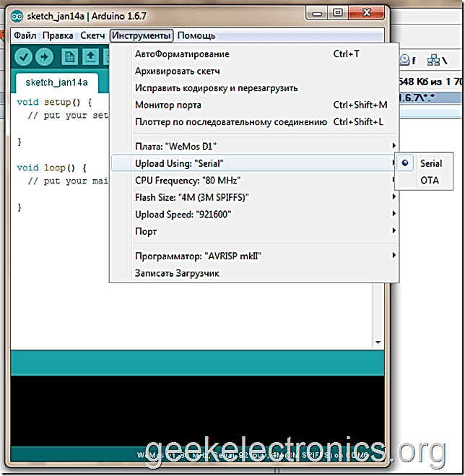
Task: Select the Serial upload option
Action: [430, 164]
